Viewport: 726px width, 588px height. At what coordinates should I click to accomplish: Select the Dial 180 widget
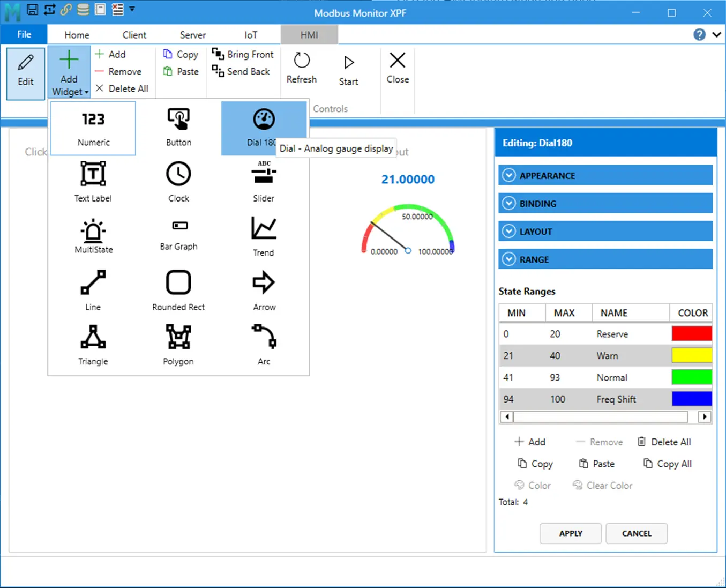264,123
